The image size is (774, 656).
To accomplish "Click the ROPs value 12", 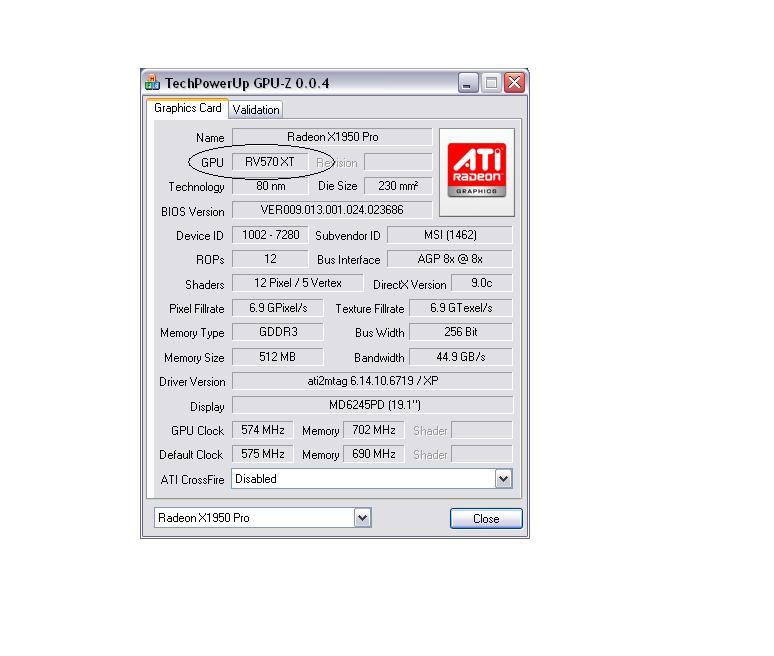I will point(270,259).
